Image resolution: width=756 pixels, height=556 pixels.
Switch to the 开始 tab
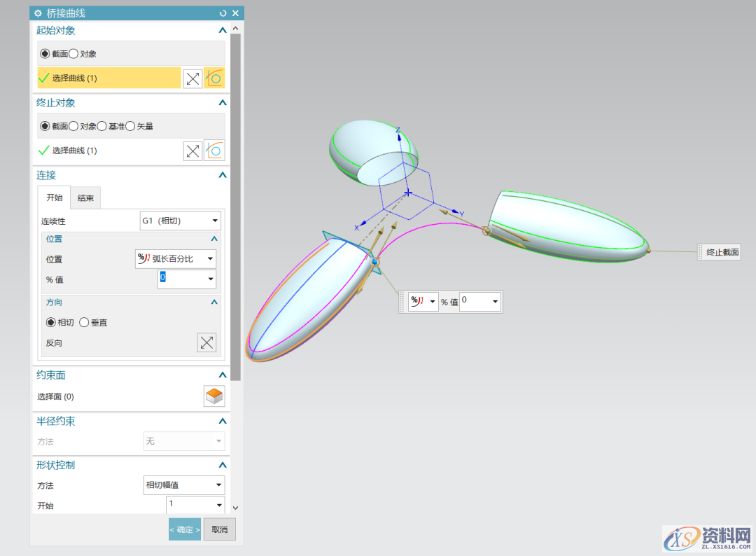pos(55,198)
